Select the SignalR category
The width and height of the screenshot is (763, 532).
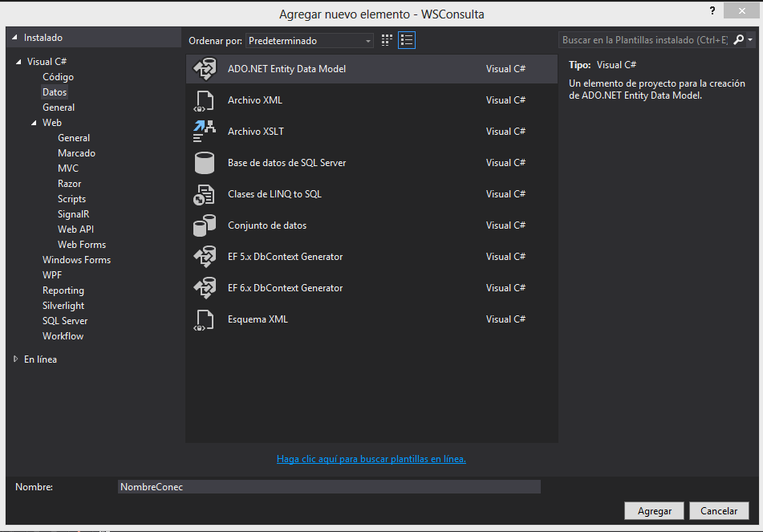coord(73,214)
